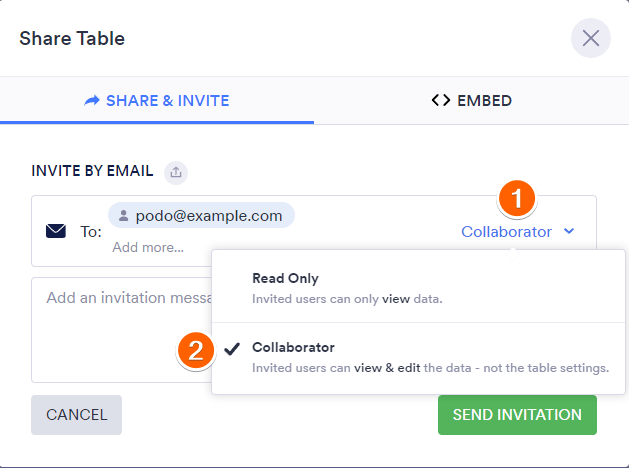The image size is (629, 468).
Task: Click the person icon in the email chip
Action: [x=124, y=215]
